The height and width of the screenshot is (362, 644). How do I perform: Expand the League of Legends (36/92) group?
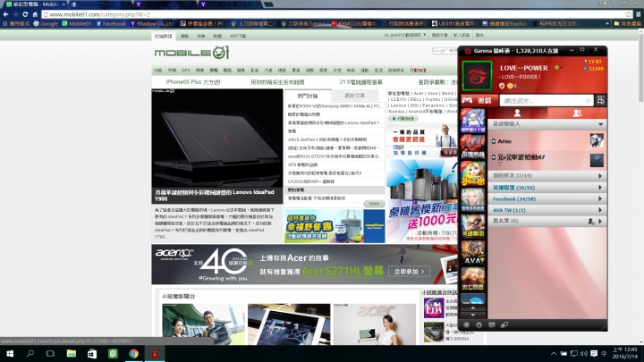coord(547,187)
